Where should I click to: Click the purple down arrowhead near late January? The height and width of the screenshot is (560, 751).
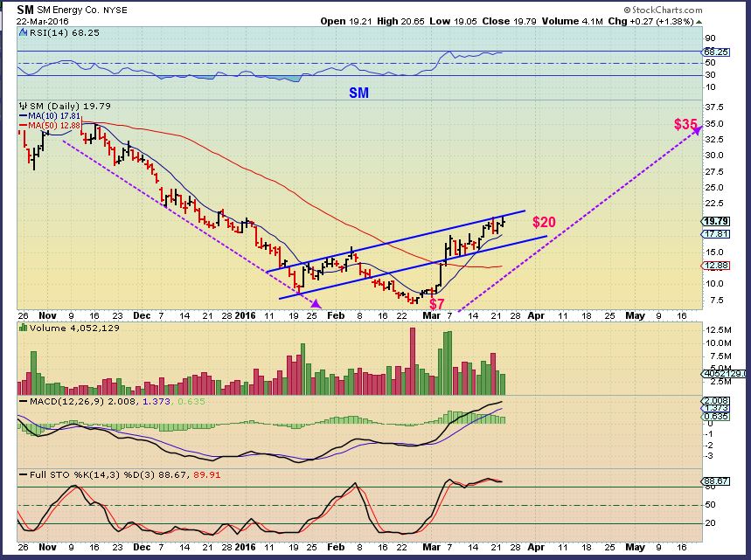coord(318,303)
